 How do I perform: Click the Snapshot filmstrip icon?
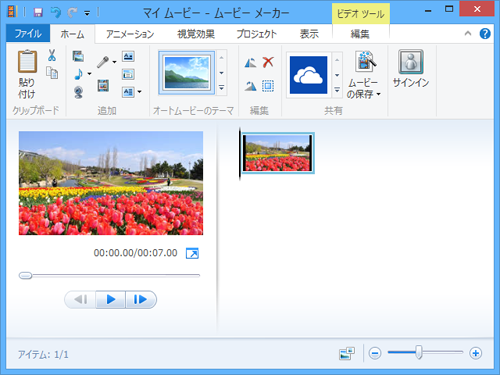pyautogui.click(x=103, y=86)
